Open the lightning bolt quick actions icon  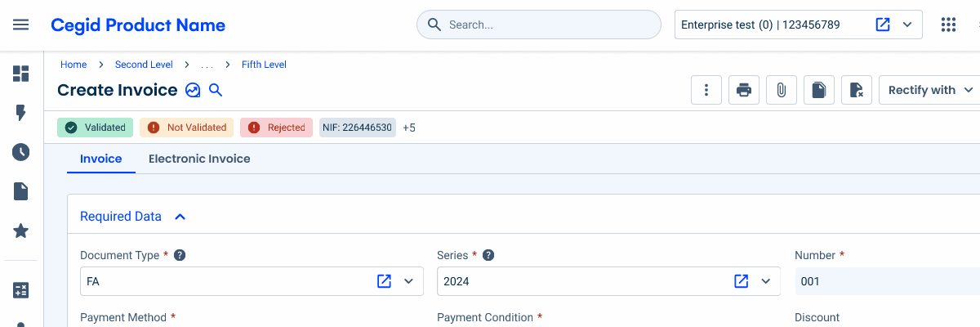point(21,113)
